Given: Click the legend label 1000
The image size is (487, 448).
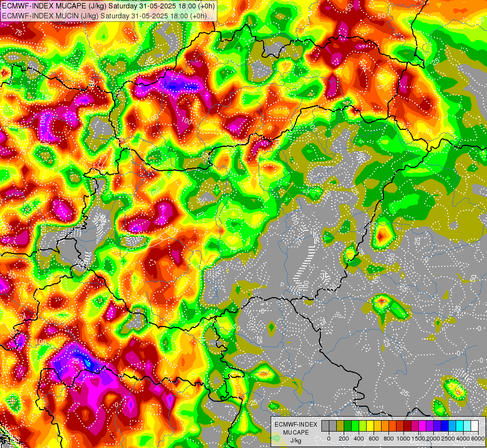Looking at the screenshot, I should [403, 439].
